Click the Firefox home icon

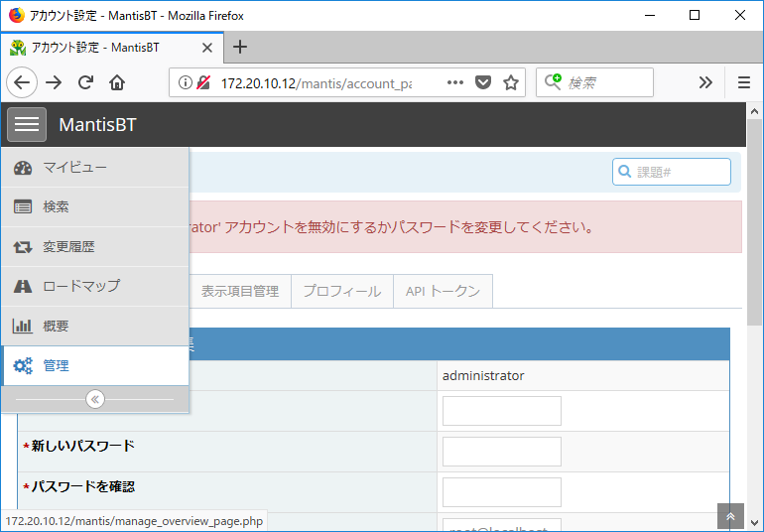[x=117, y=82]
